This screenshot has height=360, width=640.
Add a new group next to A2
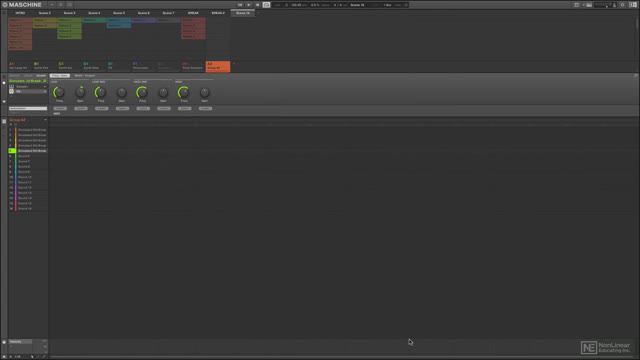pos(234,64)
